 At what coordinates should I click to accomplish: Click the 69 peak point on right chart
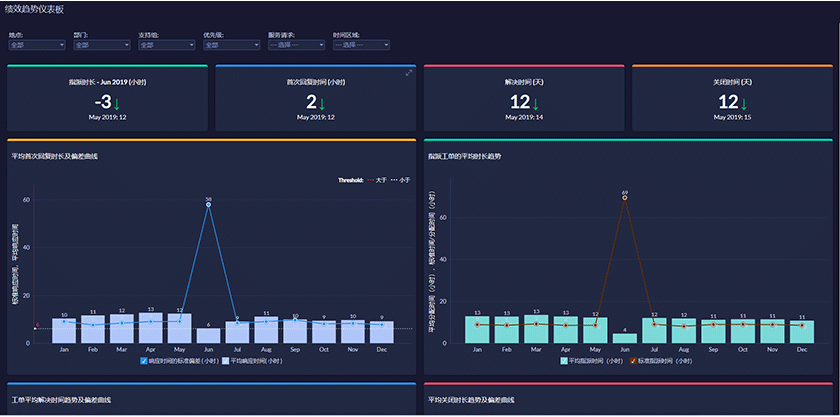pyautogui.click(x=625, y=198)
